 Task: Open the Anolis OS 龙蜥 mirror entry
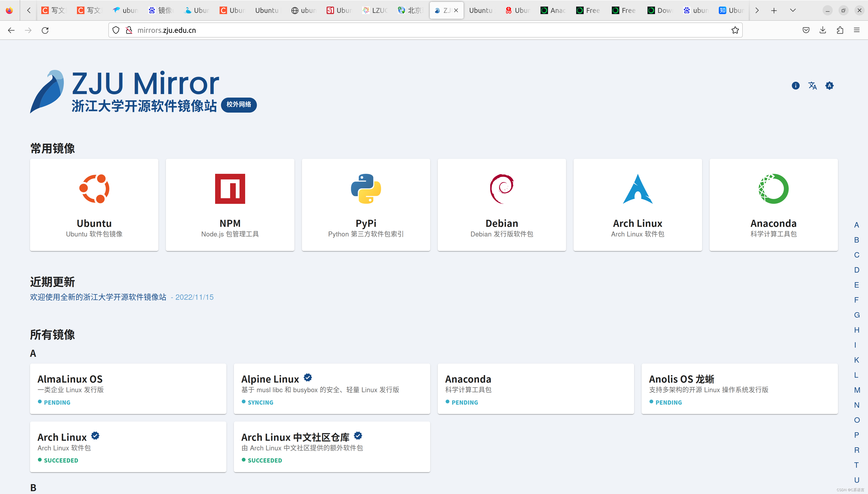(739, 389)
